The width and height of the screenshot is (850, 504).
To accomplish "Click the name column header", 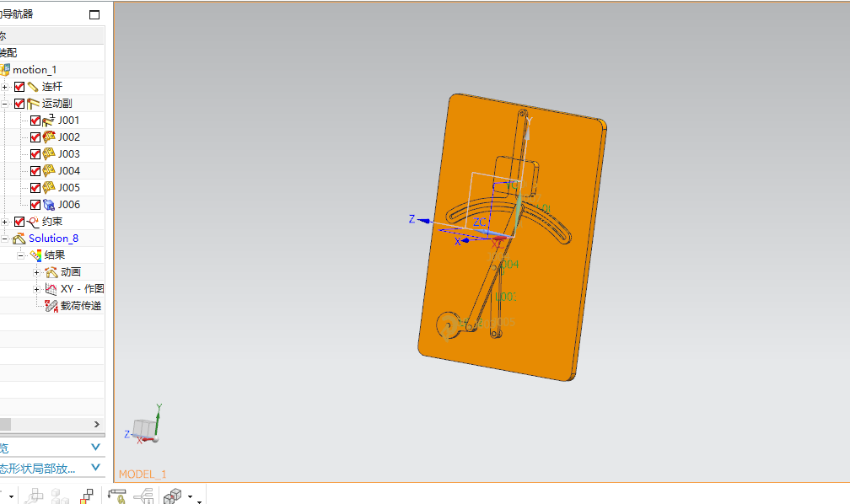I will pyautogui.click(x=52, y=35).
